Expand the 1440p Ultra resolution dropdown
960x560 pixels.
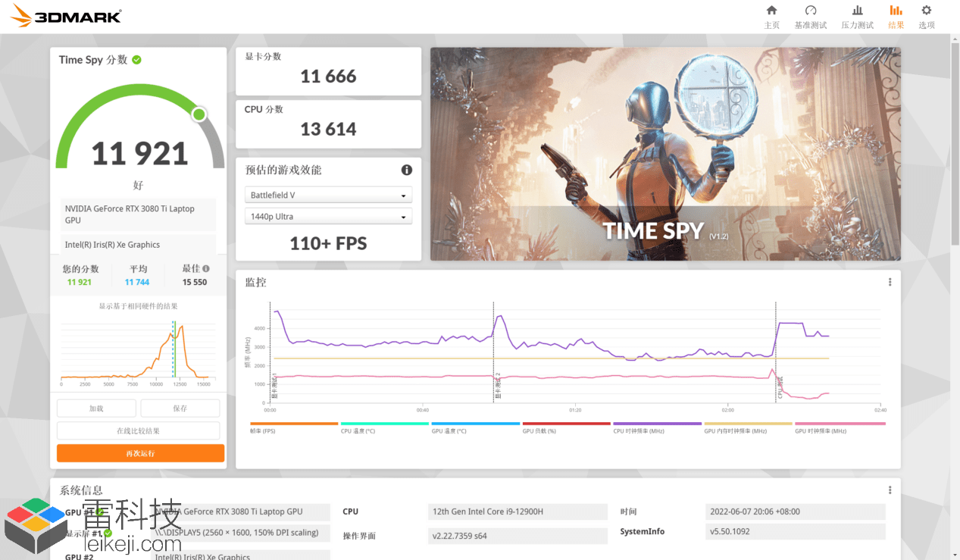tap(328, 217)
